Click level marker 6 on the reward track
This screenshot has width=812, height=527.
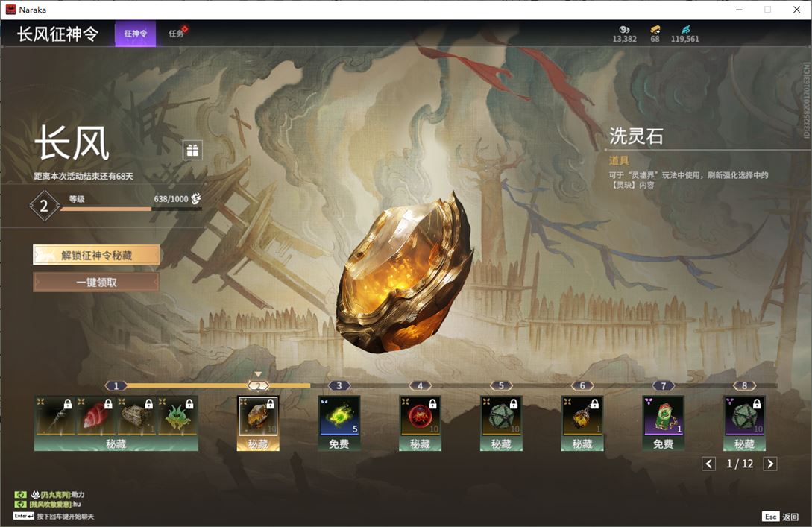(582, 385)
